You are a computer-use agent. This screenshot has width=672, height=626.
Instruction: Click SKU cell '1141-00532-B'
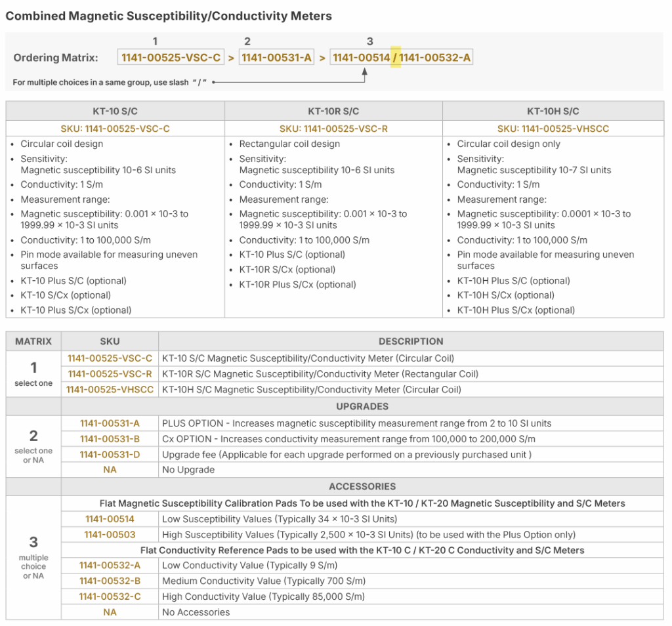(110, 581)
